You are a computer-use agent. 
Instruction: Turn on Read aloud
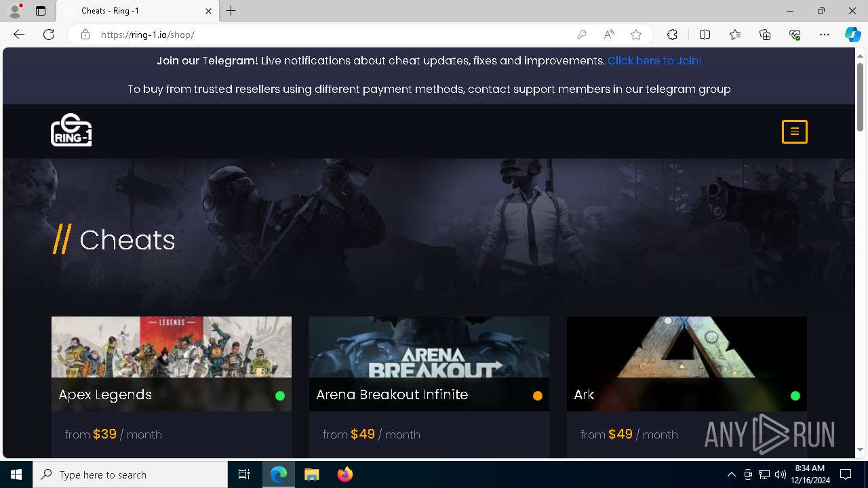pyautogui.click(x=609, y=35)
